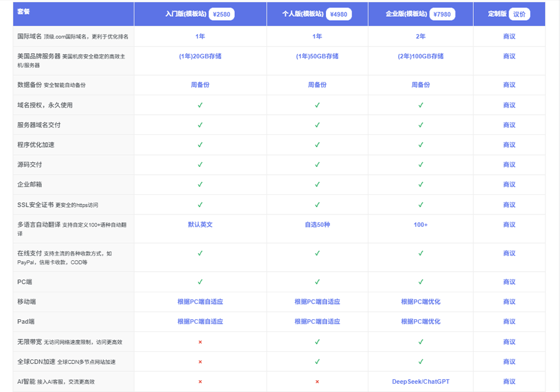The width and height of the screenshot is (560, 392).
Task: Click (2年)100GB存储 in the server row
Action: click(x=421, y=56)
